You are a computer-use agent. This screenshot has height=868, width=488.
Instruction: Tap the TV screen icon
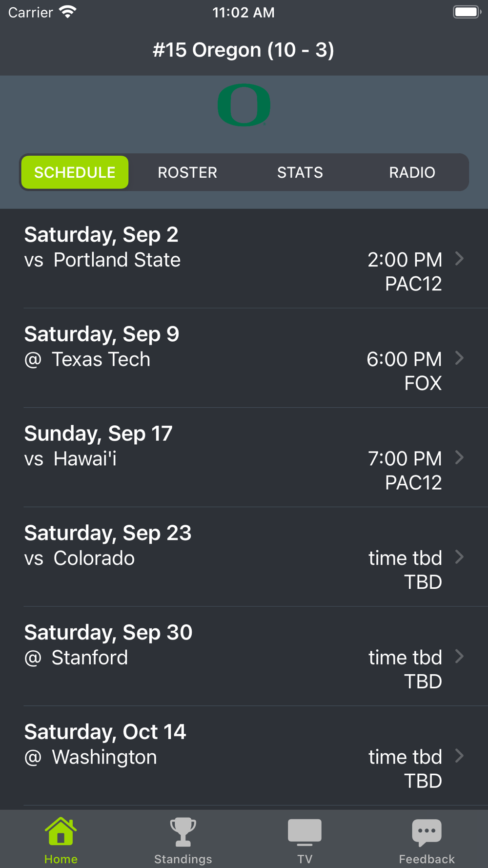coord(305,832)
